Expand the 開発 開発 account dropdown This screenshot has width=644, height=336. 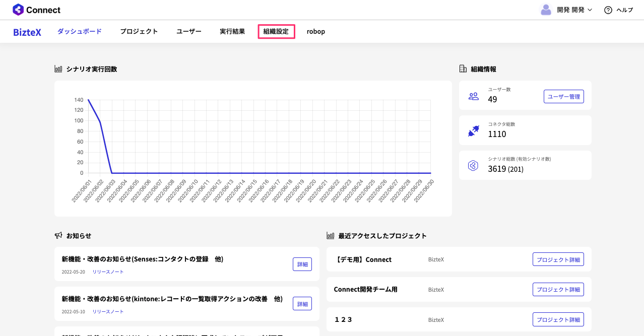point(574,10)
